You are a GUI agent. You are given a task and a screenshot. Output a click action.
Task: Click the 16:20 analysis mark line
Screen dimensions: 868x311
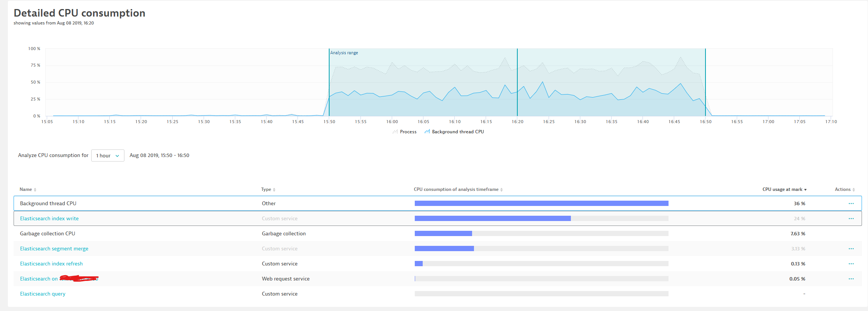517,82
